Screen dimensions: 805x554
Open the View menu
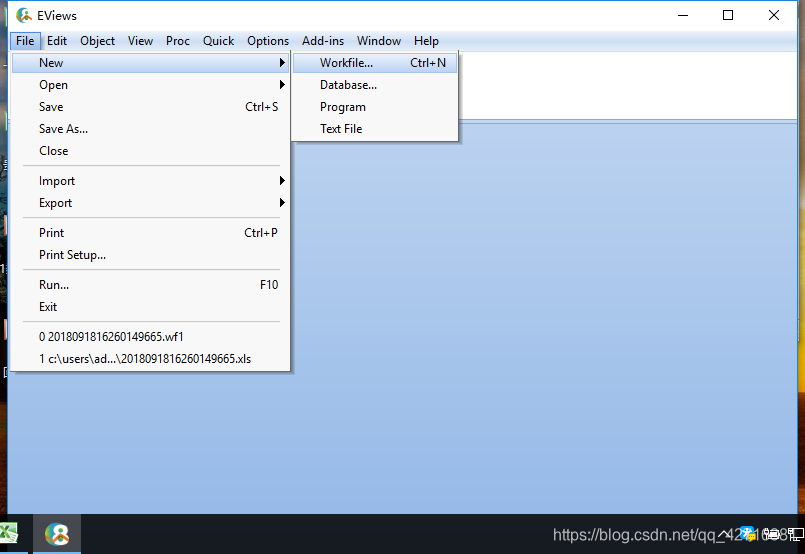click(140, 41)
